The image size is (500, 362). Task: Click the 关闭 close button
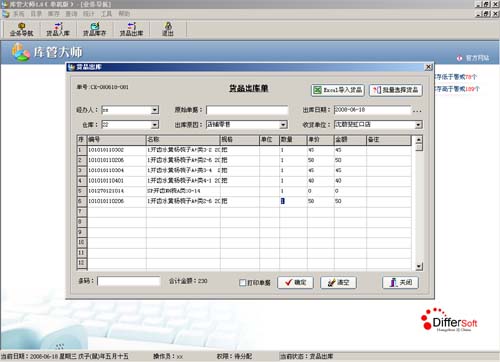[x=400, y=283]
